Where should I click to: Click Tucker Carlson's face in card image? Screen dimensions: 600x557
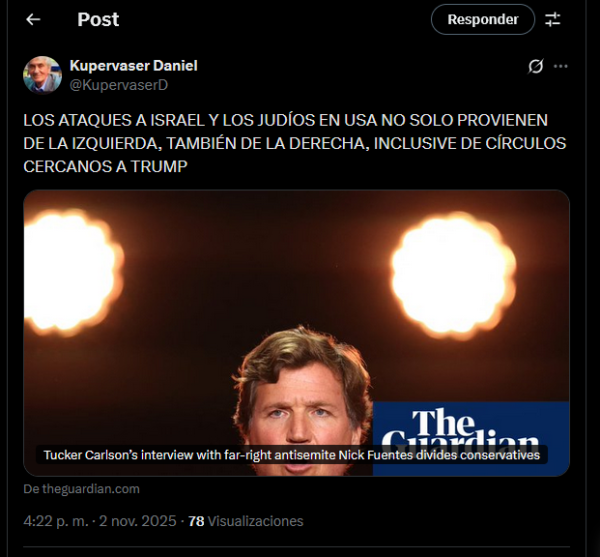302,409
